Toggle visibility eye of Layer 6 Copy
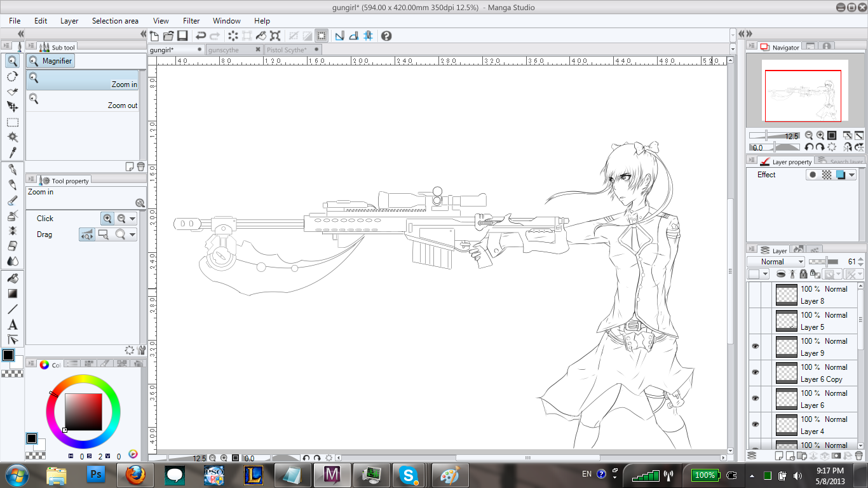The image size is (868, 488). coord(756,372)
